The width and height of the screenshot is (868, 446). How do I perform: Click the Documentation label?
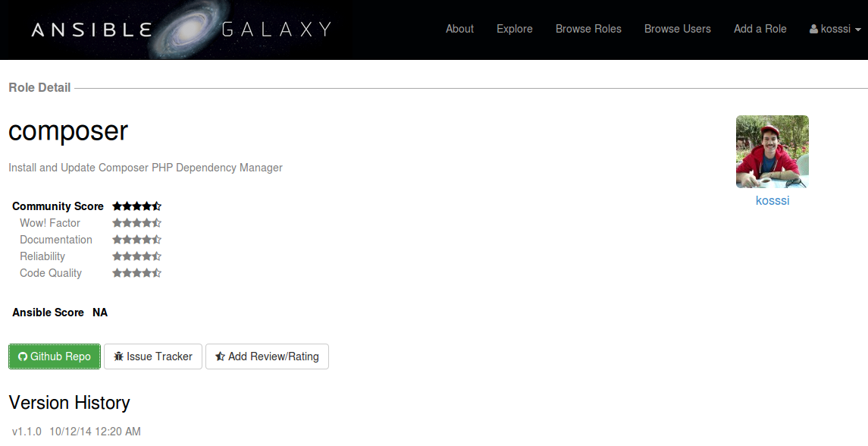click(56, 240)
